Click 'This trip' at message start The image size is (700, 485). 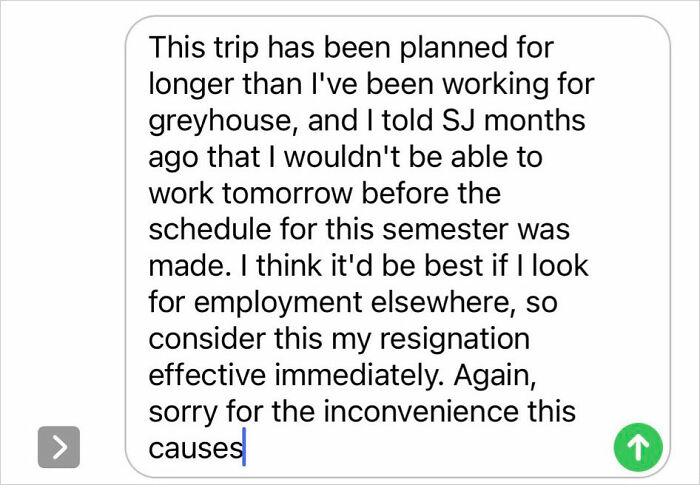coord(197,49)
